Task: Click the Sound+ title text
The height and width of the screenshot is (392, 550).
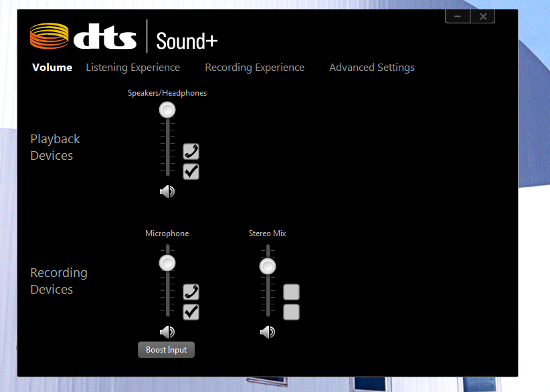Action: (187, 41)
